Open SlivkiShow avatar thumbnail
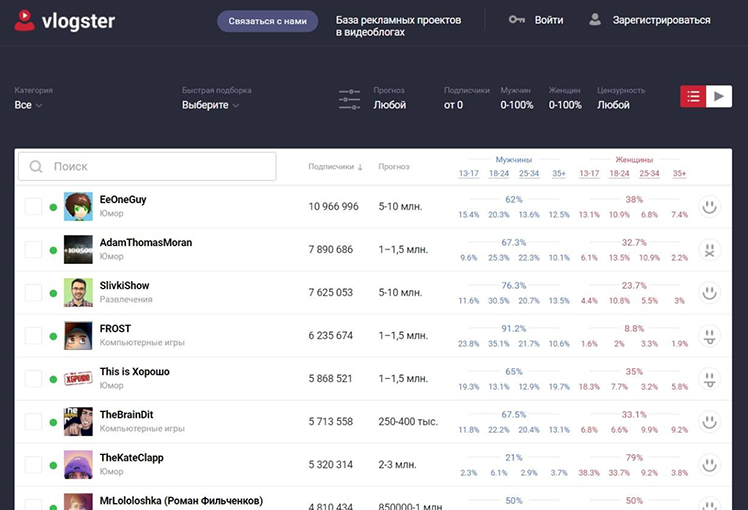The height and width of the screenshot is (510, 748). tap(78, 292)
